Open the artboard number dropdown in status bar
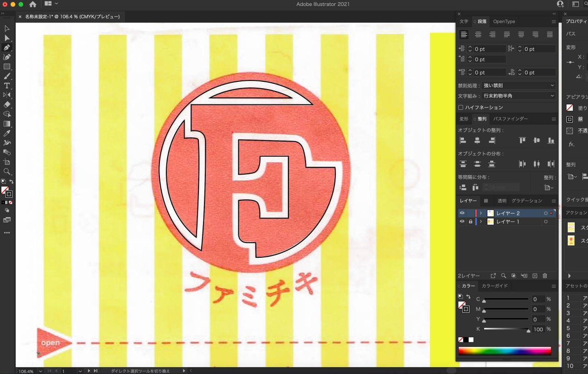The height and width of the screenshot is (374, 588). (x=80, y=371)
